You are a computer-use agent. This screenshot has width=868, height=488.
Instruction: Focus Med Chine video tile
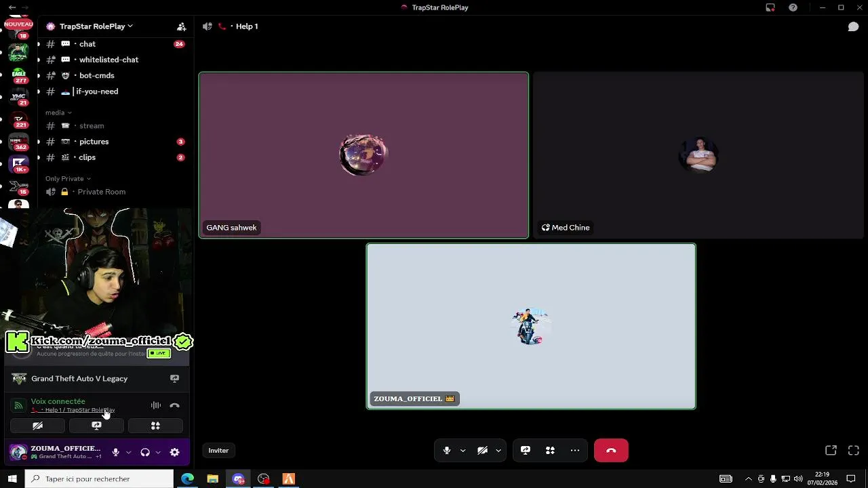coord(698,155)
